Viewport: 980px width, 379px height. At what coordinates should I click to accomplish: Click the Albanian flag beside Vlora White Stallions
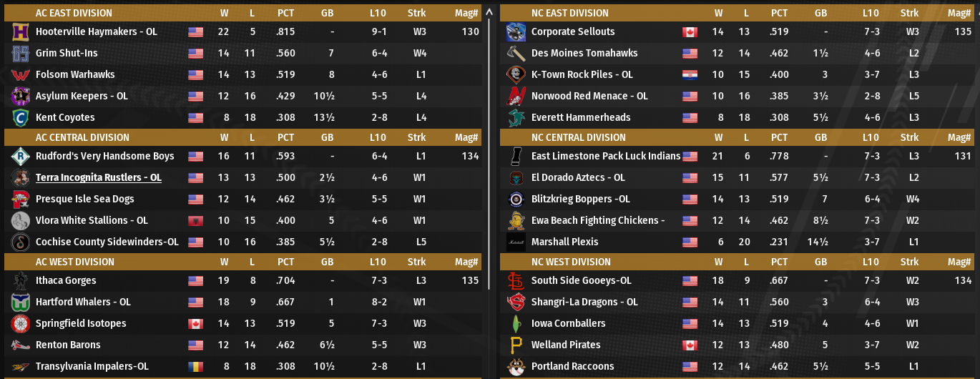coord(195,221)
